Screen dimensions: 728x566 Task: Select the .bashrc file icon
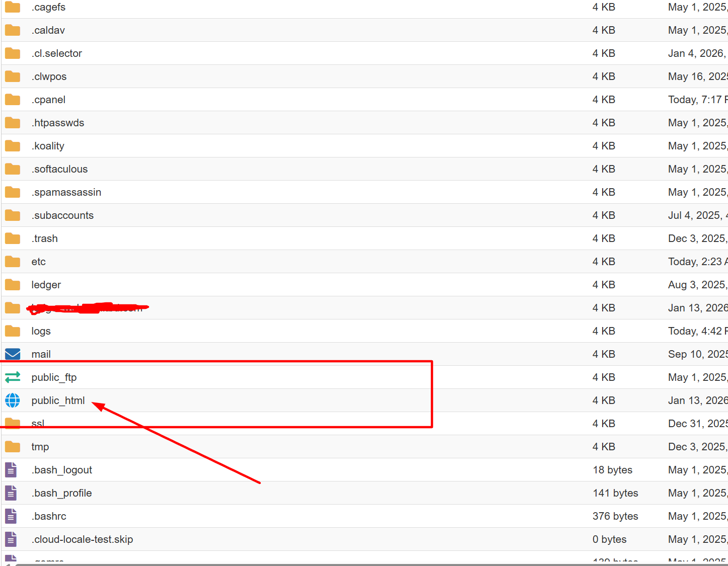(11, 516)
